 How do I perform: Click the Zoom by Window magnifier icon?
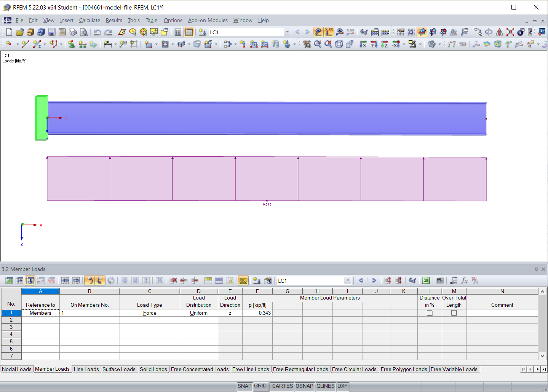pyautogui.click(x=317, y=44)
